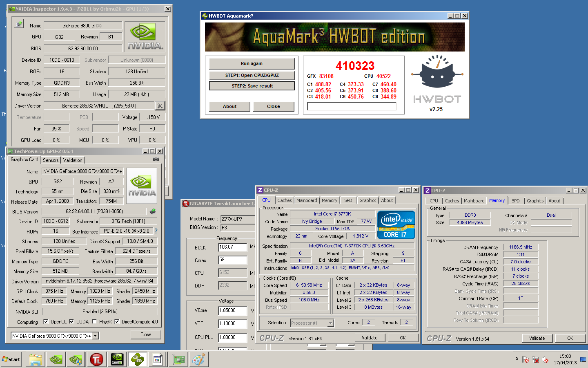
Task: Open the CPU-Z taskbar icon
Action: pos(158,359)
